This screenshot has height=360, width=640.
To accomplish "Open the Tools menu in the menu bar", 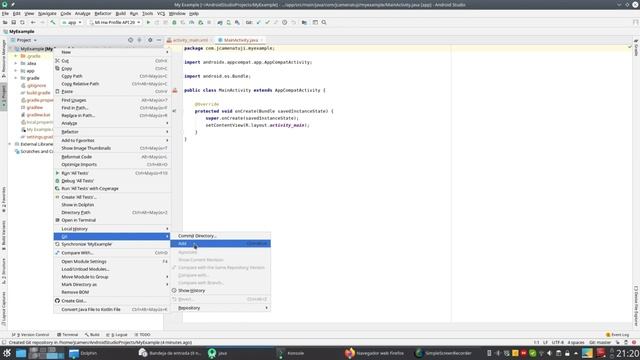I will point(147,13).
